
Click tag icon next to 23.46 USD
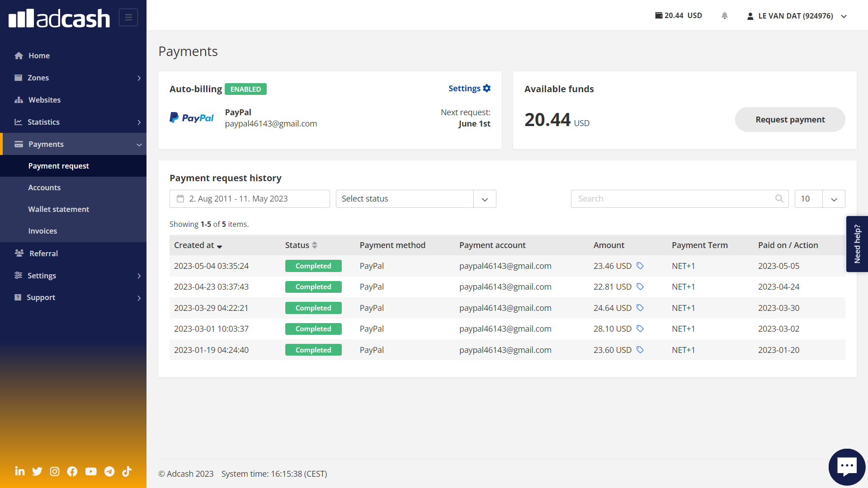(x=640, y=266)
